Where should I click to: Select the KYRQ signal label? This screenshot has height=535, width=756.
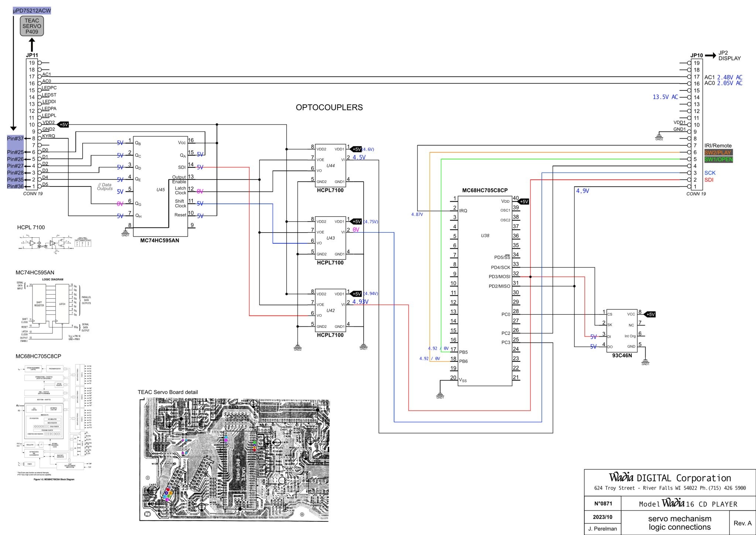coord(49,136)
